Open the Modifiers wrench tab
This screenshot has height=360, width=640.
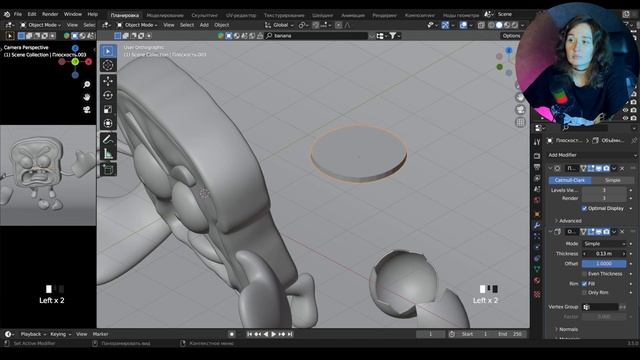[x=537, y=225]
